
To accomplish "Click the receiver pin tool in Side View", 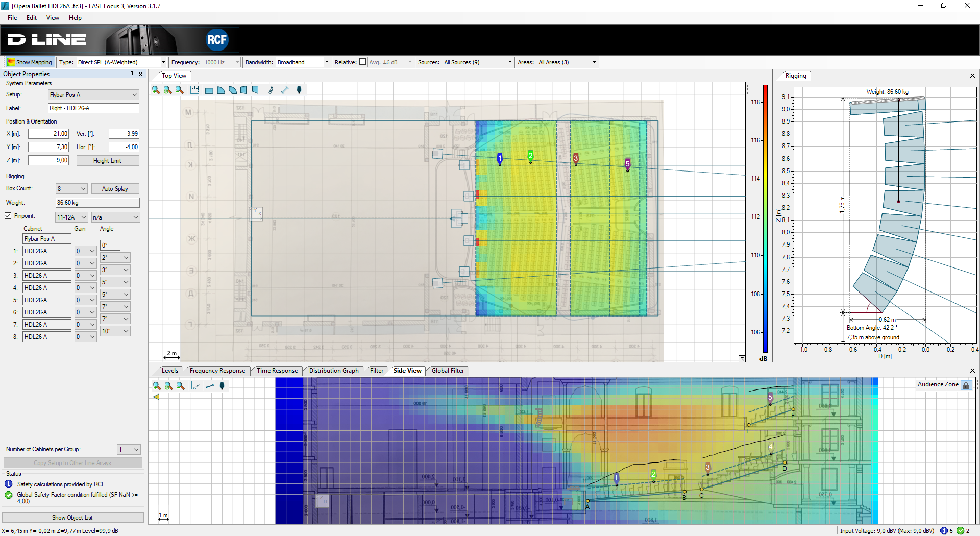I will (222, 386).
